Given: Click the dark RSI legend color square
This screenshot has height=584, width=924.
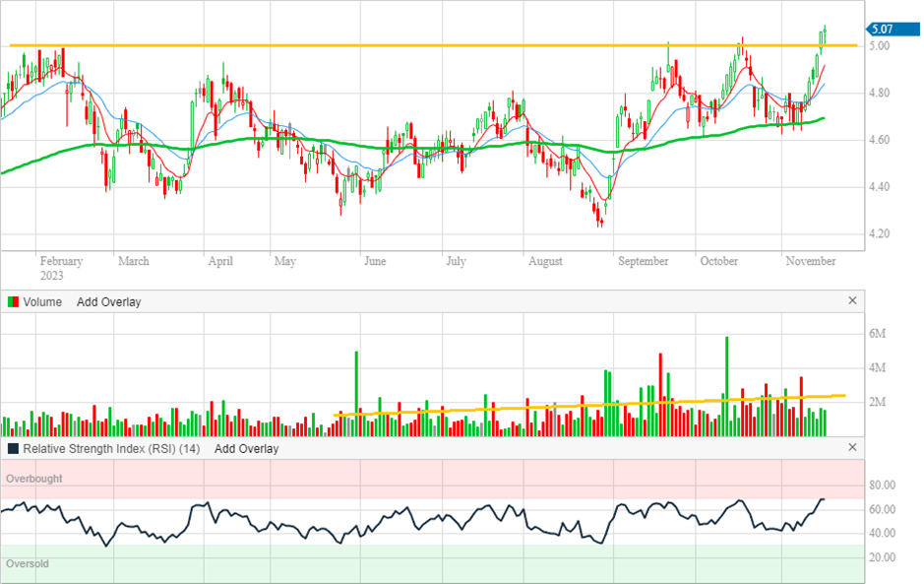Looking at the screenshot, I should coord(13,449).
